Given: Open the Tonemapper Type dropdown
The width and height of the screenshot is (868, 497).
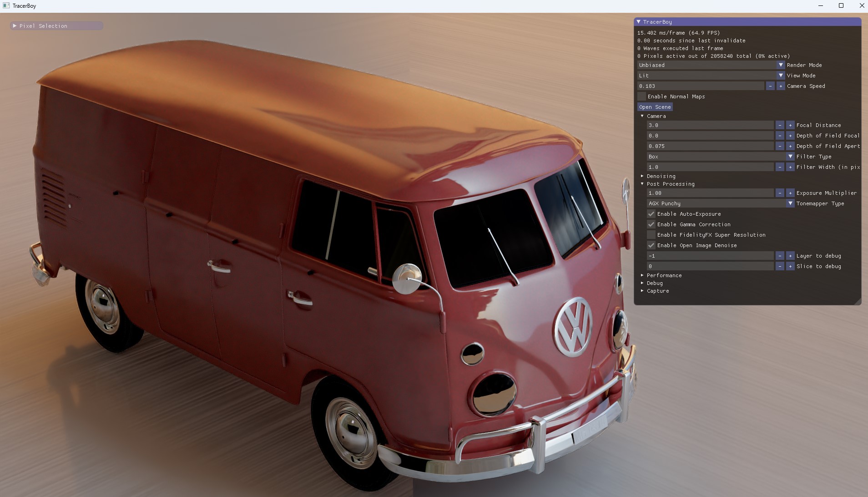Looking at the screenshot, I should [790, 203].
